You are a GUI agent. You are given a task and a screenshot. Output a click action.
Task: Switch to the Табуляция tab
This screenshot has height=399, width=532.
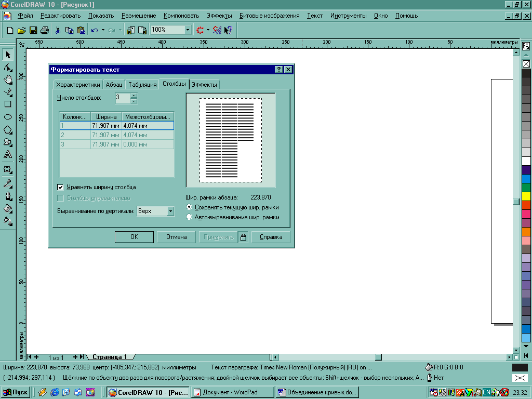point(142,85)
